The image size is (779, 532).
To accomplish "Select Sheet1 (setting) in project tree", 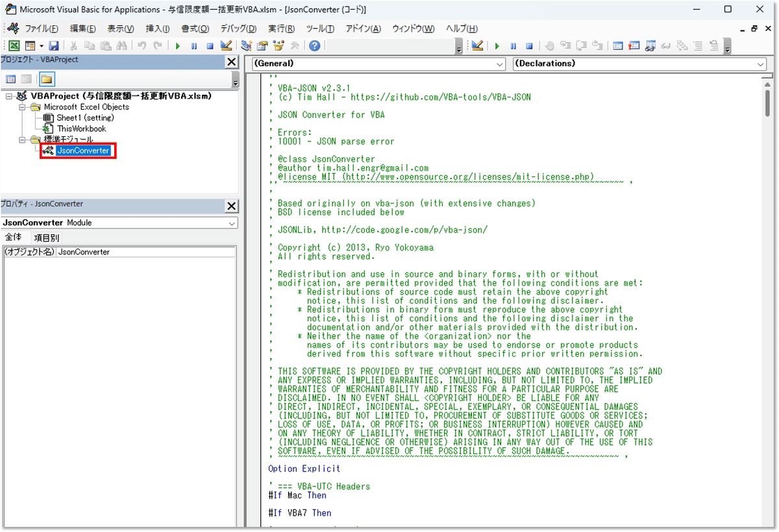I will pos(85,118).
